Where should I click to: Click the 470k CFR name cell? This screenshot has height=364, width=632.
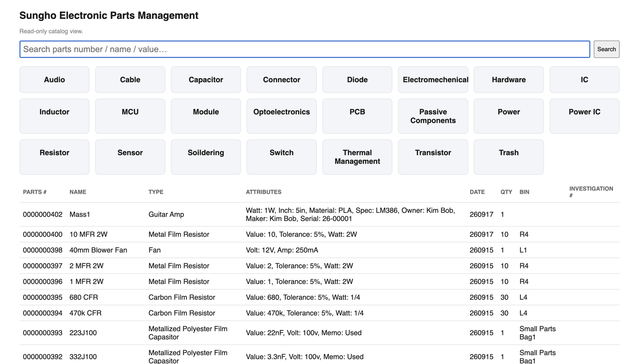85,313
